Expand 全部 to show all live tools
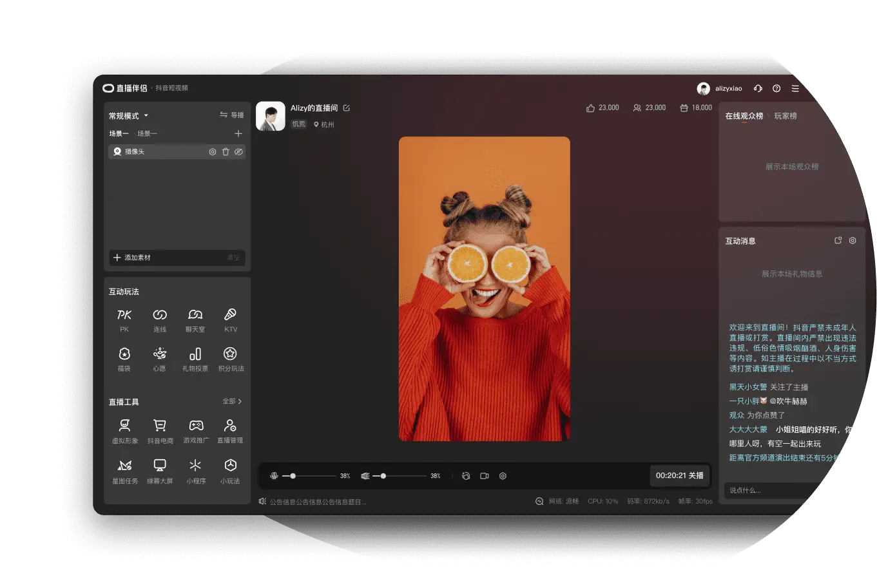The image size is (877, 588). click(x=232, y=401)
